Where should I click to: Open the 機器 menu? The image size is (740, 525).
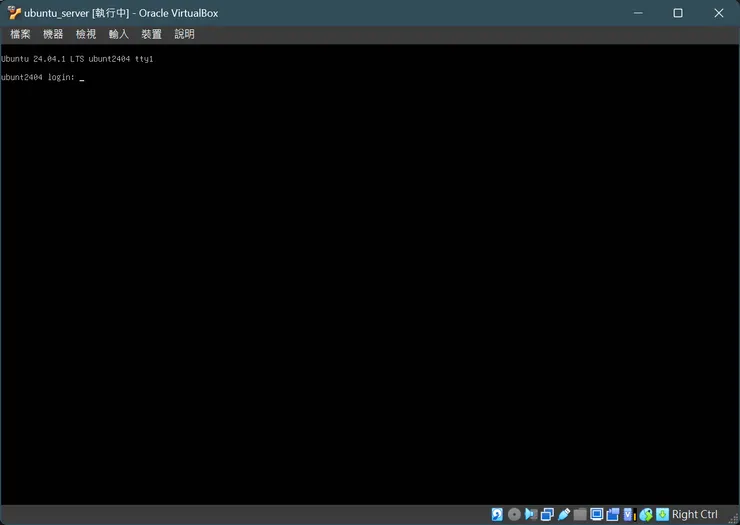coord(53,34)
